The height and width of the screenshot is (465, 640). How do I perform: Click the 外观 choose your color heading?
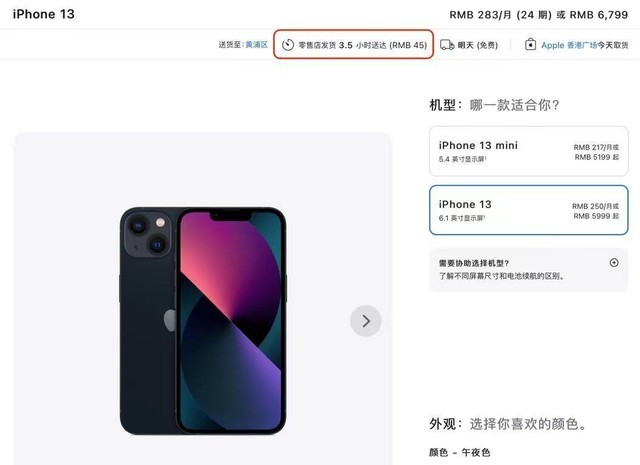[x=508, y=424]
